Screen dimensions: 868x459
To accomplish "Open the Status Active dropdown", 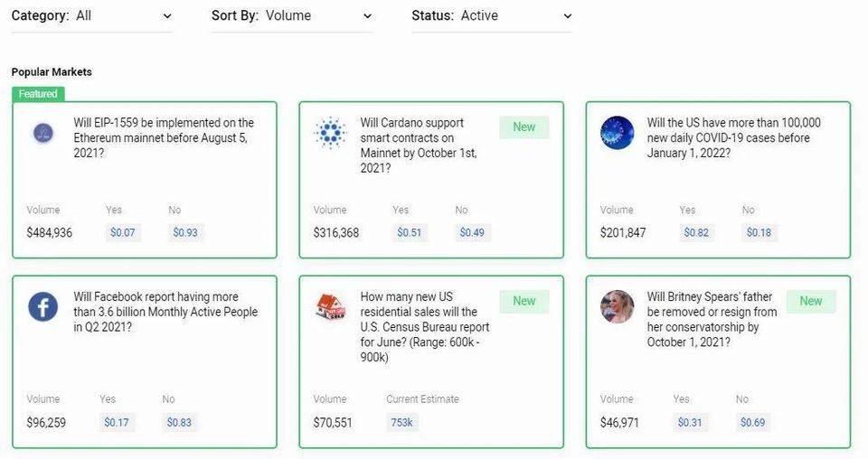I will [492, 16].
